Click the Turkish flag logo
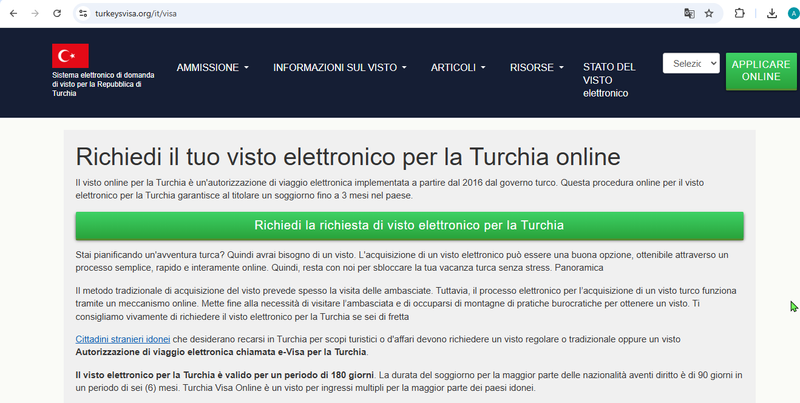The height and width of the screenshot is (403, 800). [71, 56]
